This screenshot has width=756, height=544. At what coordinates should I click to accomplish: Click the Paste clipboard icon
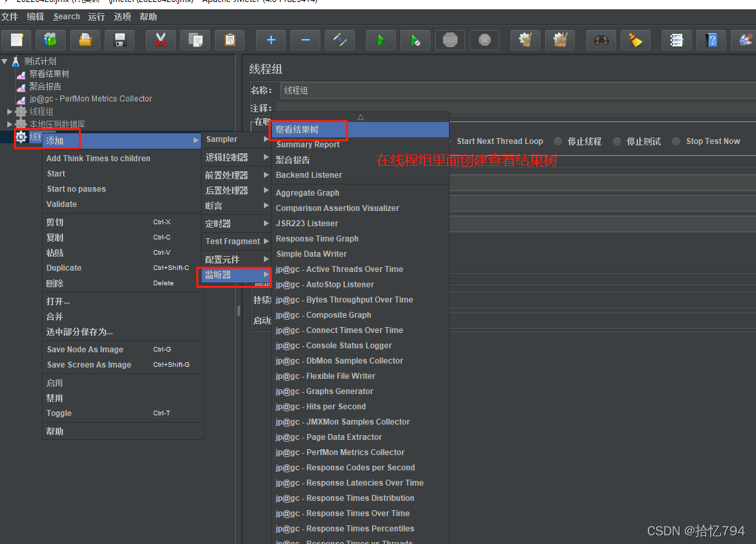tap(230, 40)
